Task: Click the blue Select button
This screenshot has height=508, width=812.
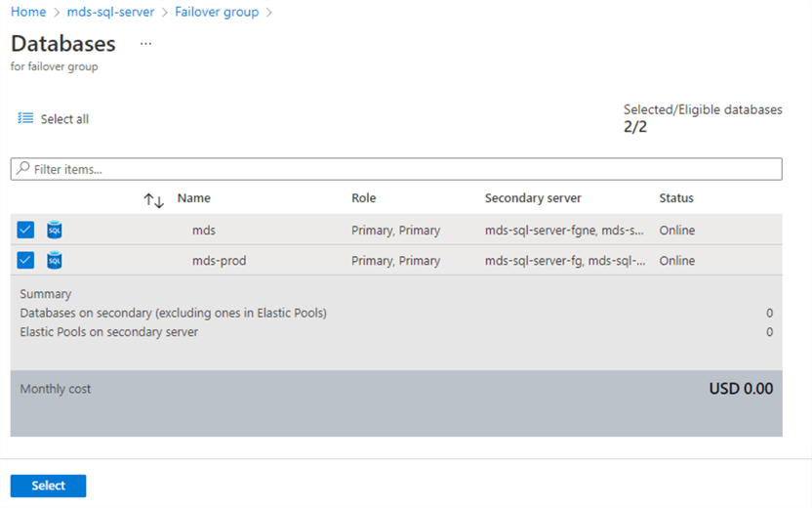Action: [x=48, y=486]
